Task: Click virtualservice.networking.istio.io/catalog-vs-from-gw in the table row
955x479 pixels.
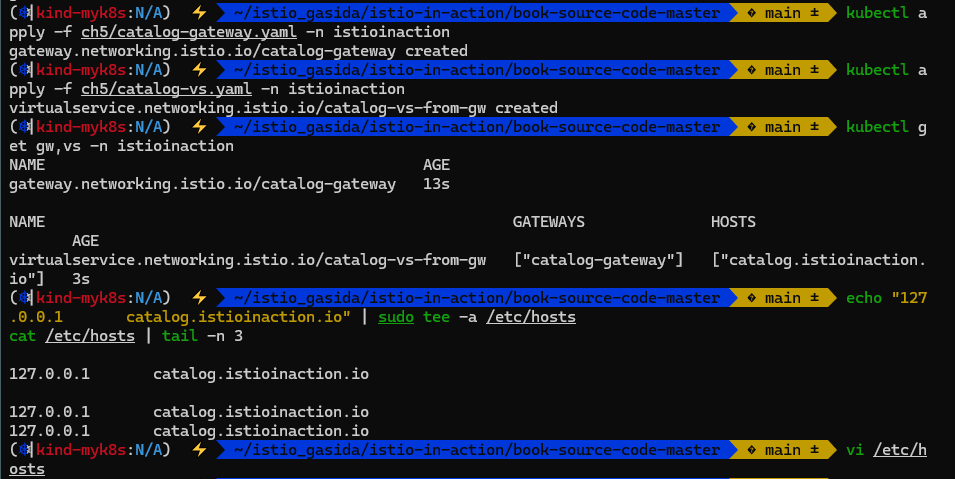Action: [x=247, y=260]
